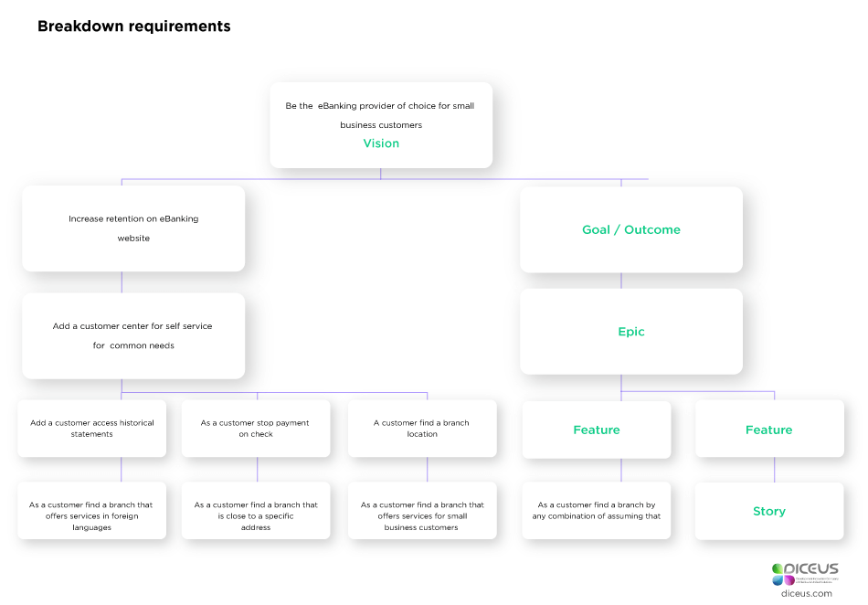Select 'Increase retention on eBanking website'
Image resolution: width=868 pixels, height=605 pixels.
point(132,228)
